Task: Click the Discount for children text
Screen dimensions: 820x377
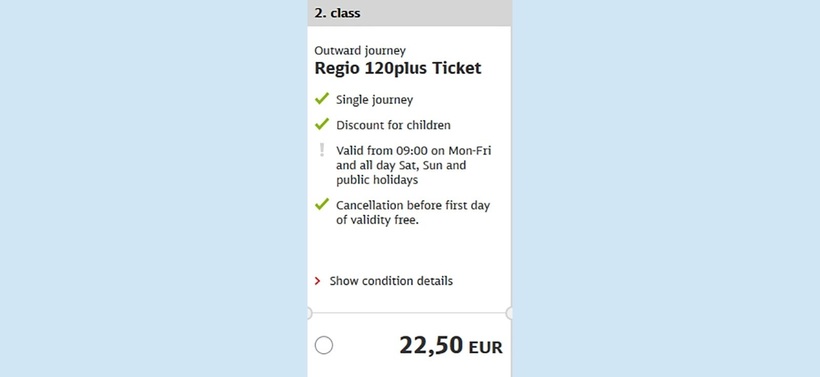Action: [x=393, y=125]
